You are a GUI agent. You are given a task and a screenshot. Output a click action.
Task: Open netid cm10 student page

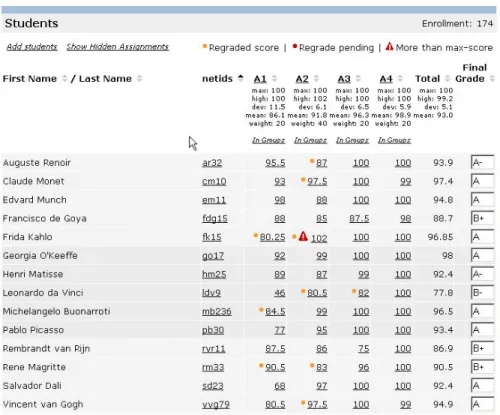(214, 182)
